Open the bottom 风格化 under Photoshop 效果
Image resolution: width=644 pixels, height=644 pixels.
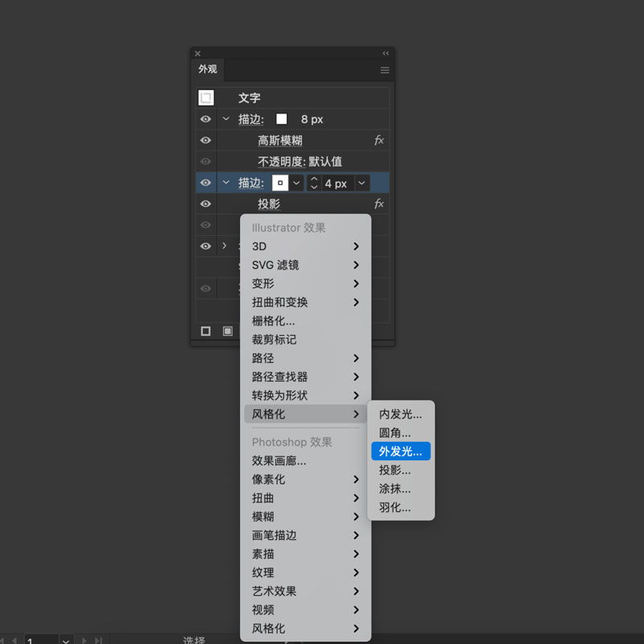pyautogui.click(x=306, y=629)
